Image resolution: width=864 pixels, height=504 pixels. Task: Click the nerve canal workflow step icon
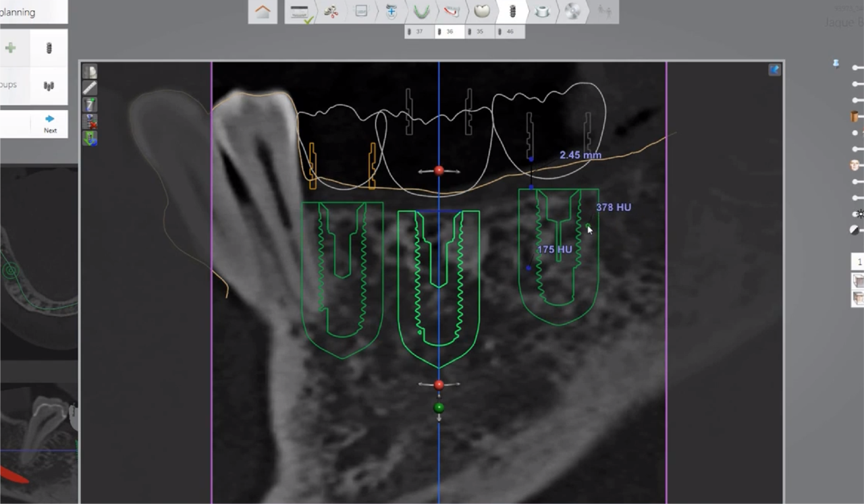pyautogui.click(x=452, y=11)
